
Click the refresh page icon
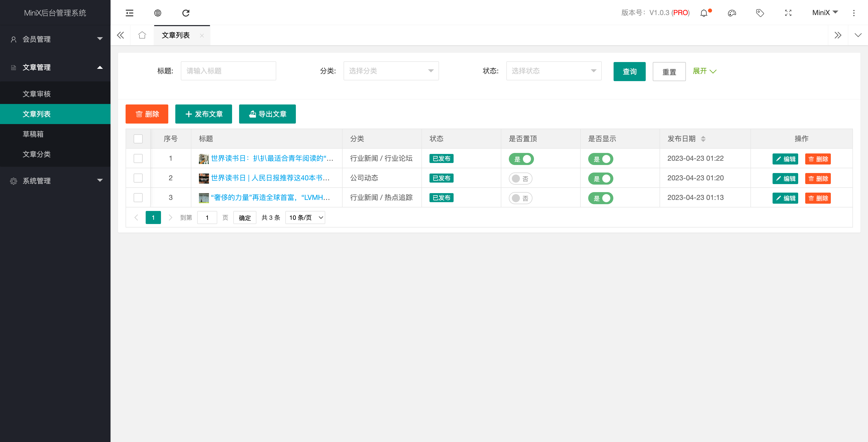pos(186,13)
